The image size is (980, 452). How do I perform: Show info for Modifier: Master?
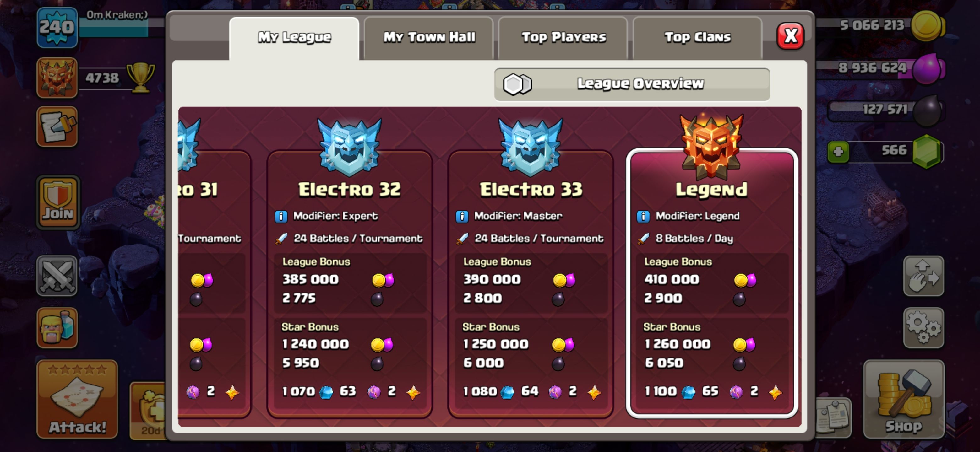tap(462, 216)
